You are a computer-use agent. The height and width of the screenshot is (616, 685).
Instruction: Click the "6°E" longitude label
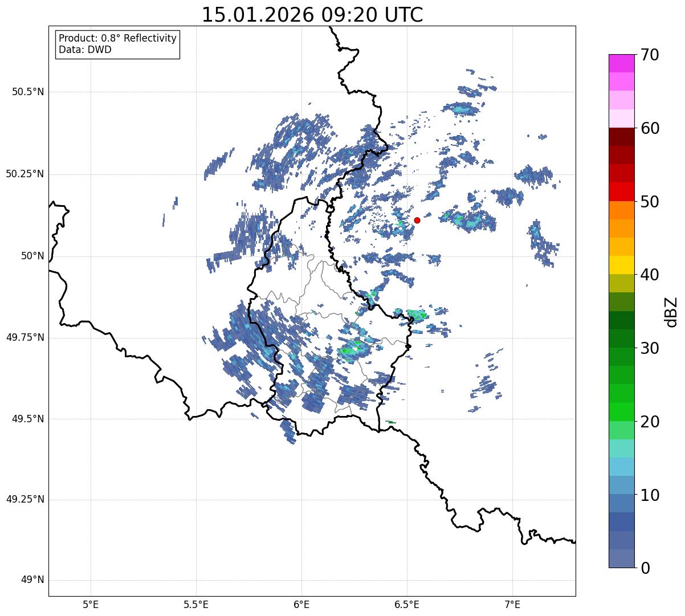pyautogui.click(x=301, y=605)
